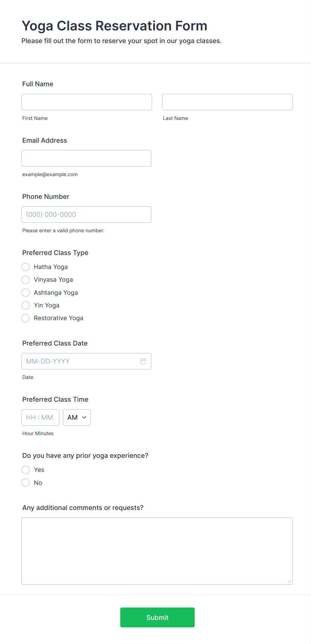Image resolution: width=311 pixels, height=644 pixels.
Task: Submit the reservation form
Action: click(157, 617)
